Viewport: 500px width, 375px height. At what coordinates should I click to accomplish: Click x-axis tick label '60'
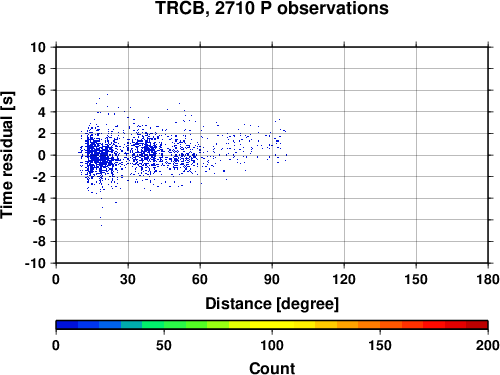click(x=200, y=279)
